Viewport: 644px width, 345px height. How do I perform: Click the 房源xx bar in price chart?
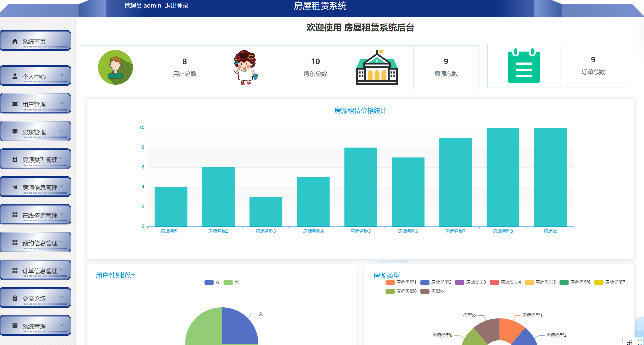pos(550,177)
